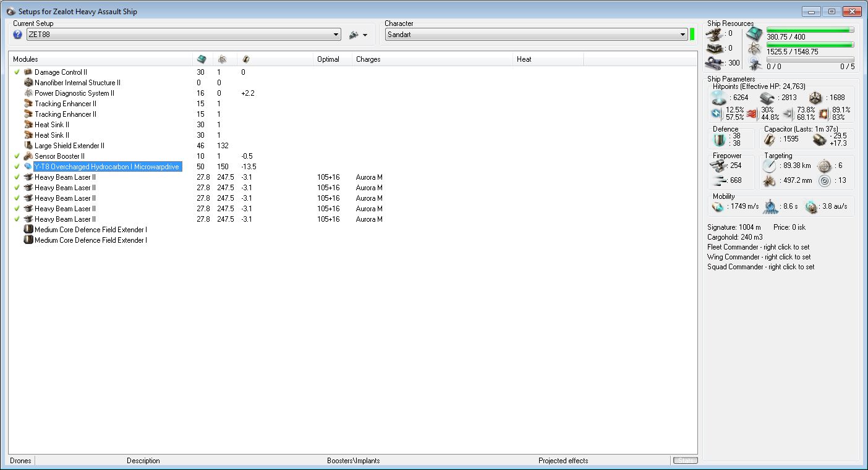This screenshot has height=470, width=868.
Task: Click the drone bay icon in Ship Resources
Action: click(x=755, y=63)
